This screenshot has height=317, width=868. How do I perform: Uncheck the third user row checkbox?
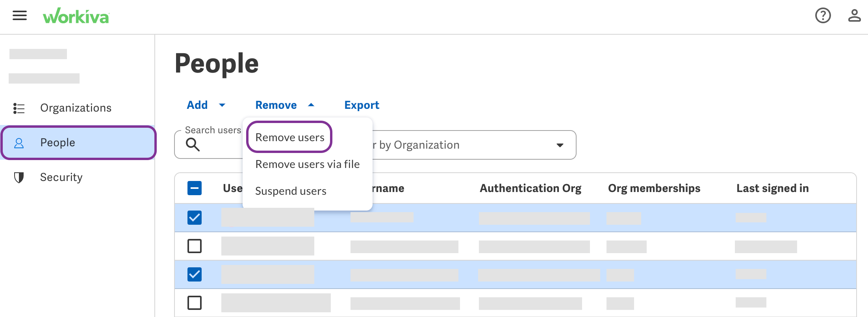(195, 274)
